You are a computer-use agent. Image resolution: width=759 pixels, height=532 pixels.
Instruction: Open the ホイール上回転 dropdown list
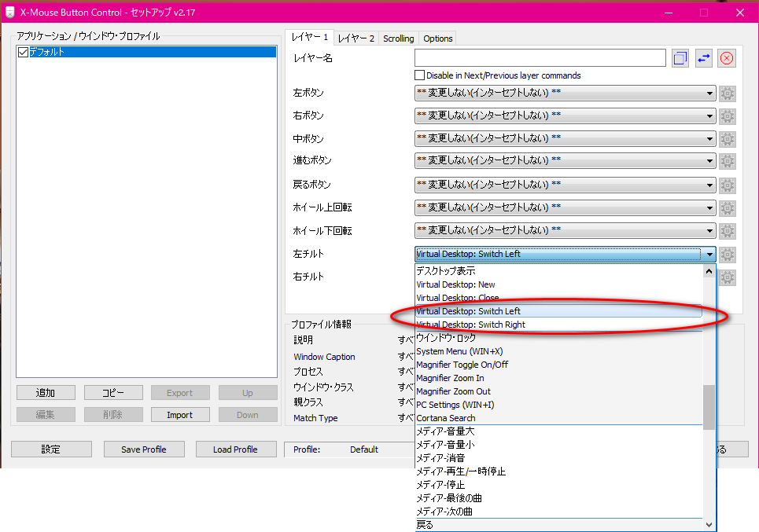tap(565, 208)
